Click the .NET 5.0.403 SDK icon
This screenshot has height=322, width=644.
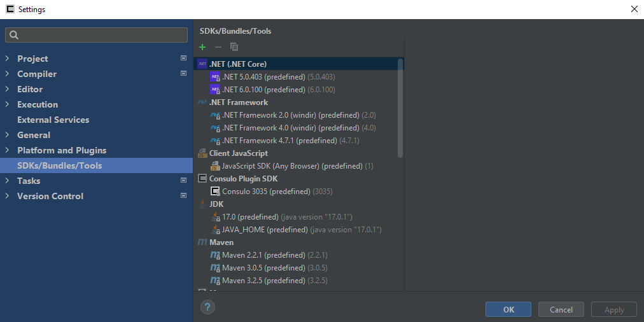point(215,77)
